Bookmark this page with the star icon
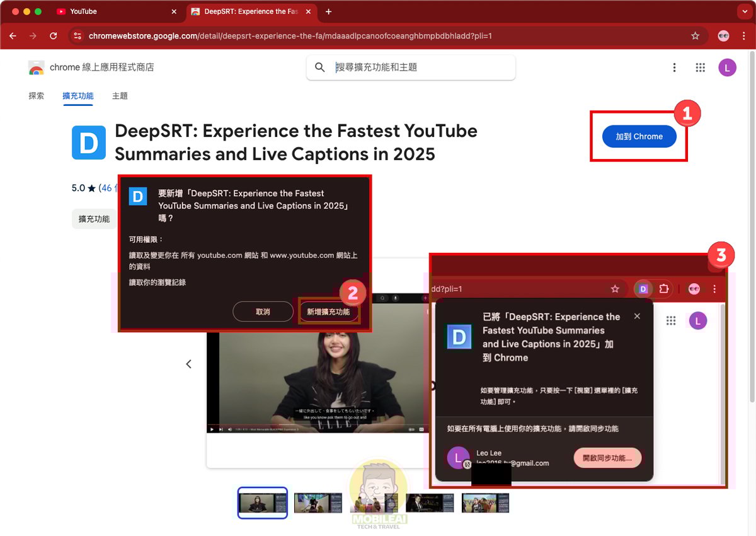The height and width of the screenshot is (536, 756). [x=695, y=36]
